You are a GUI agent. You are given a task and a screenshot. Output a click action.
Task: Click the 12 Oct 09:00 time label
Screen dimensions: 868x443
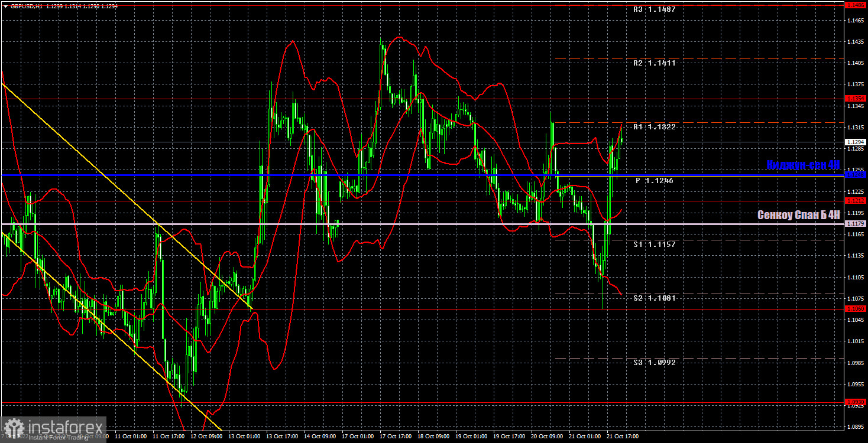point(206,437)
